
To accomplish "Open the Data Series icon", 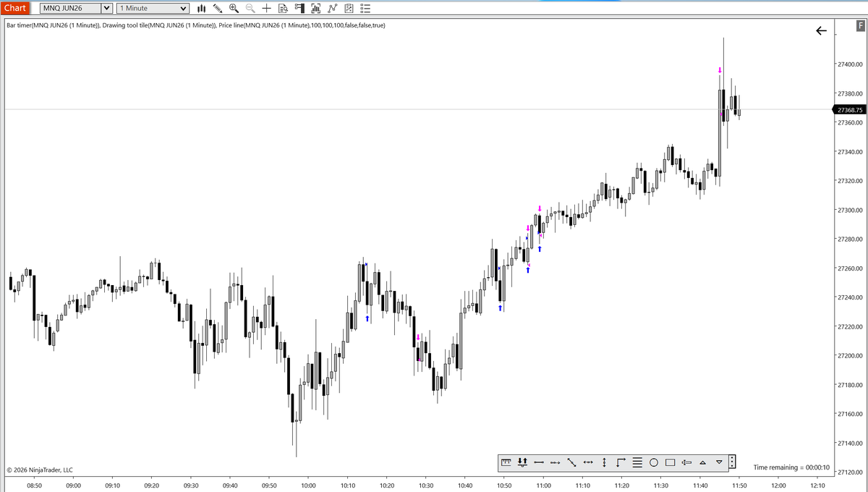I will 315,9.
